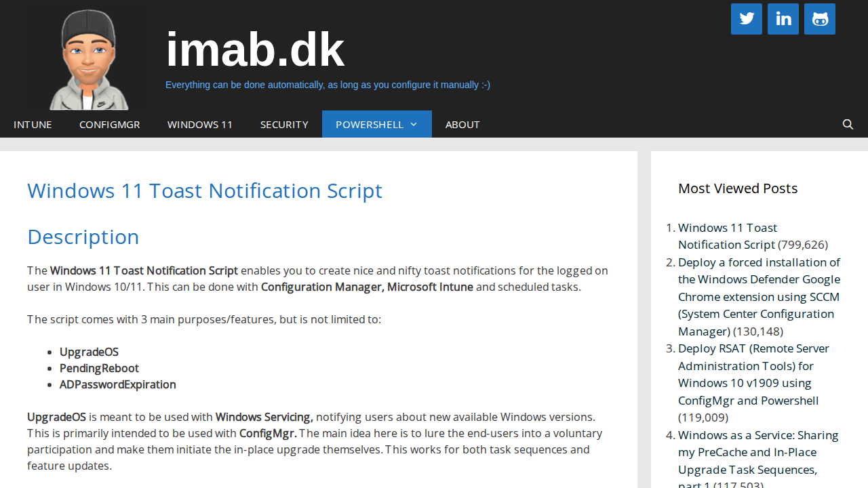Screen dimensions: 868x488
Task: Click the ADPasswordExpiration bullet item
Action: pos(118,384)
